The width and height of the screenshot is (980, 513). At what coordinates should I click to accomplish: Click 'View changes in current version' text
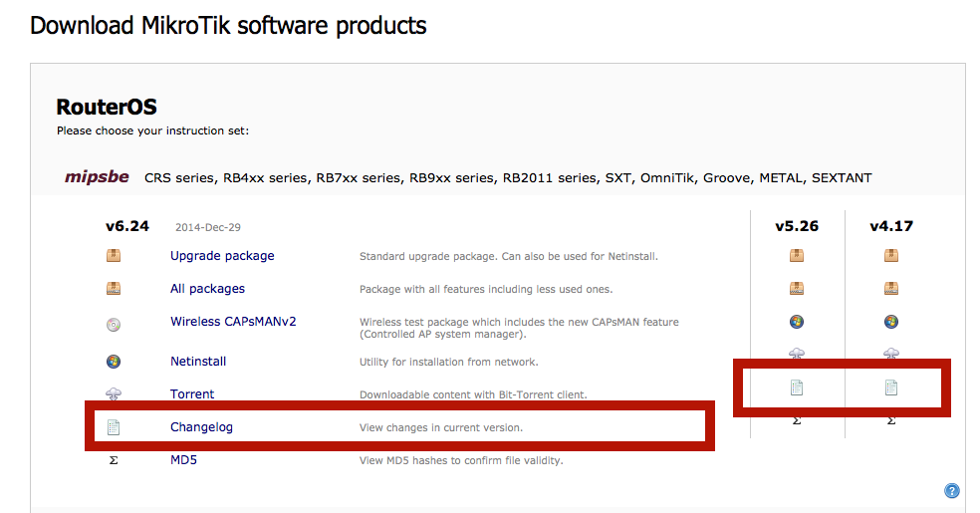441,428
